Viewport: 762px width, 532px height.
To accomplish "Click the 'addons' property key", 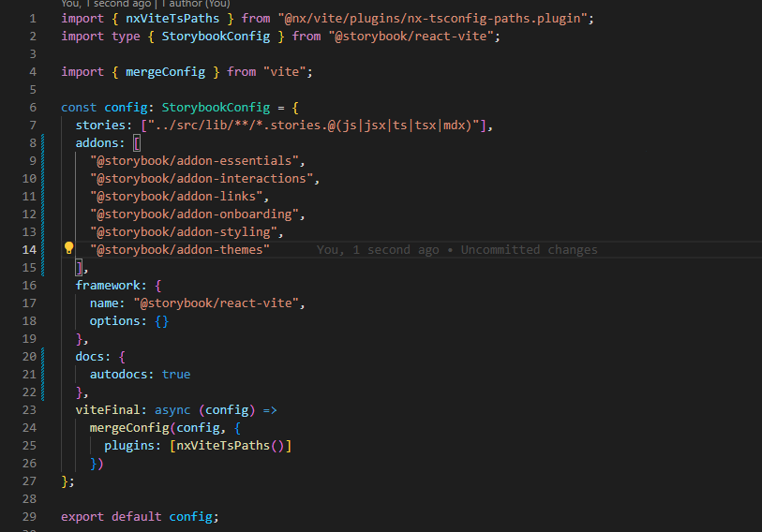I will 97,143.
